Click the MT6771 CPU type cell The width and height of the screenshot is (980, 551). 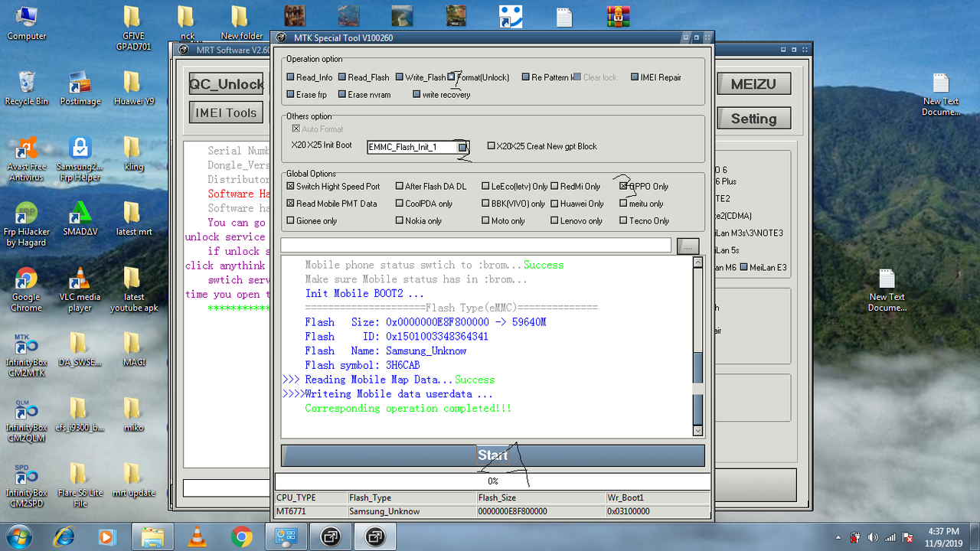coord(312,511)
